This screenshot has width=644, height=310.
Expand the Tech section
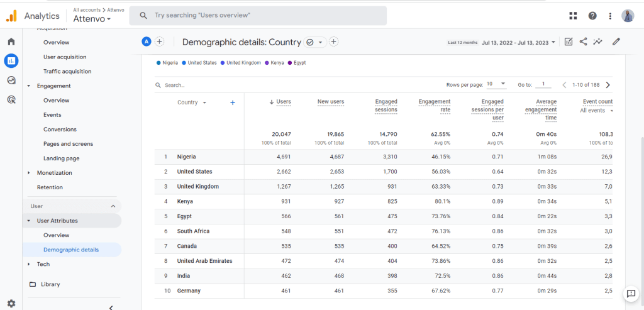coord(29,264)
